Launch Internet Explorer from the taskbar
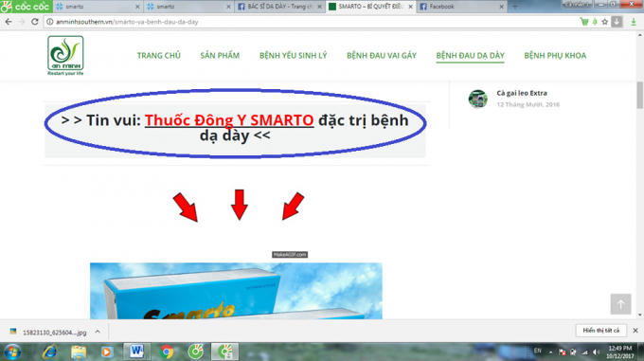Viewport: 644px width, 361px height. coord(49,352)
